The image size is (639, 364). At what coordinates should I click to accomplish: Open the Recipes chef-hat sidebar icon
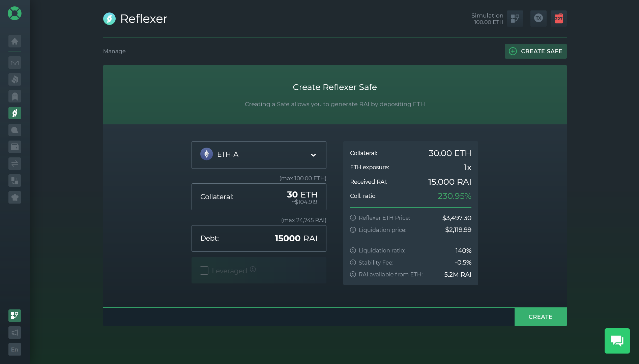tap(15, 198)
